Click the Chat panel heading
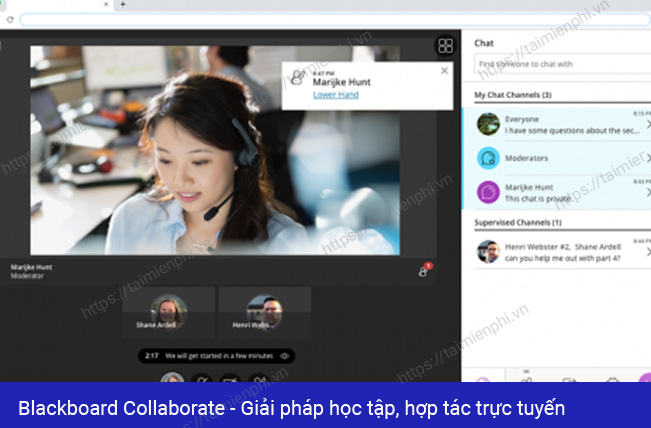 pyautogui.click(x=484, y=43)
